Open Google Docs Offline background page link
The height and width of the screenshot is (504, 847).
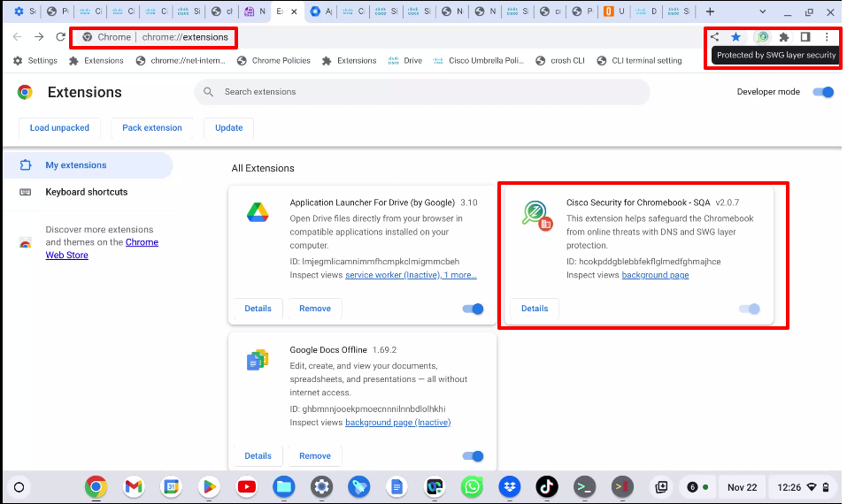click(x=398, y=423)
